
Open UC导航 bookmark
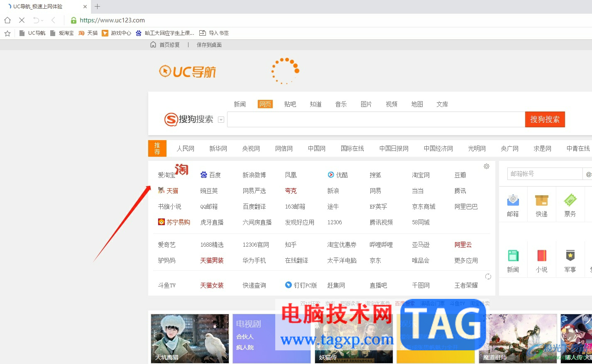click(32, 33)
